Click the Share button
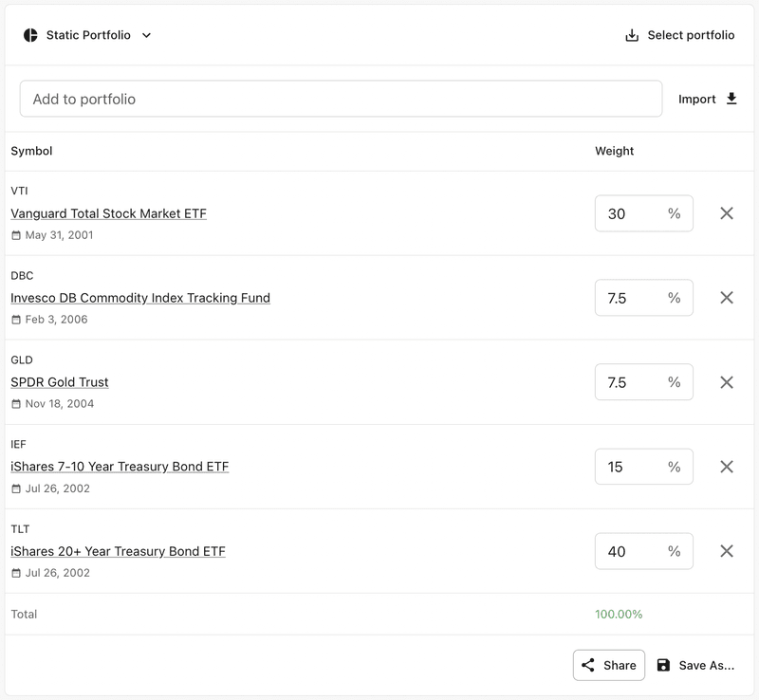Screen dimensions: 759x700 pos(609,665)
